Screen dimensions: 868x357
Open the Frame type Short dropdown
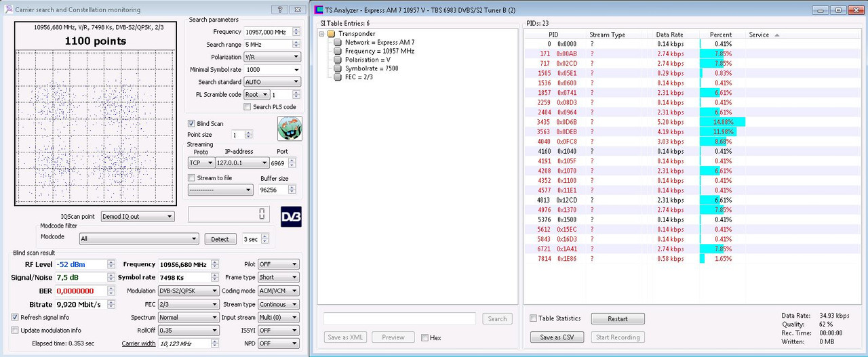278,277
